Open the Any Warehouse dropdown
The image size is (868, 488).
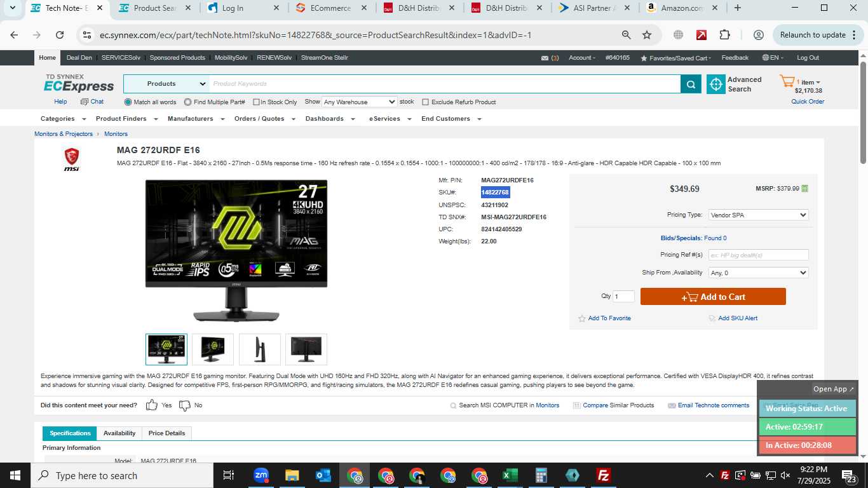point(360,102)
